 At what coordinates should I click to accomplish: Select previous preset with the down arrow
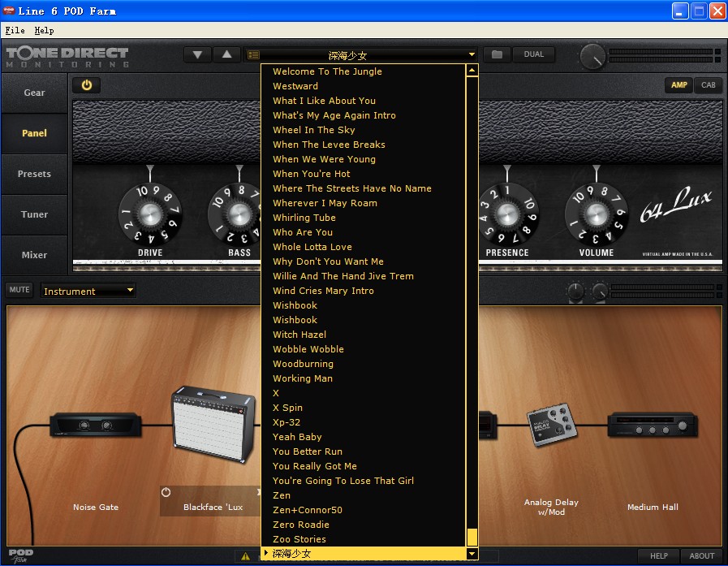click(197, 54)
